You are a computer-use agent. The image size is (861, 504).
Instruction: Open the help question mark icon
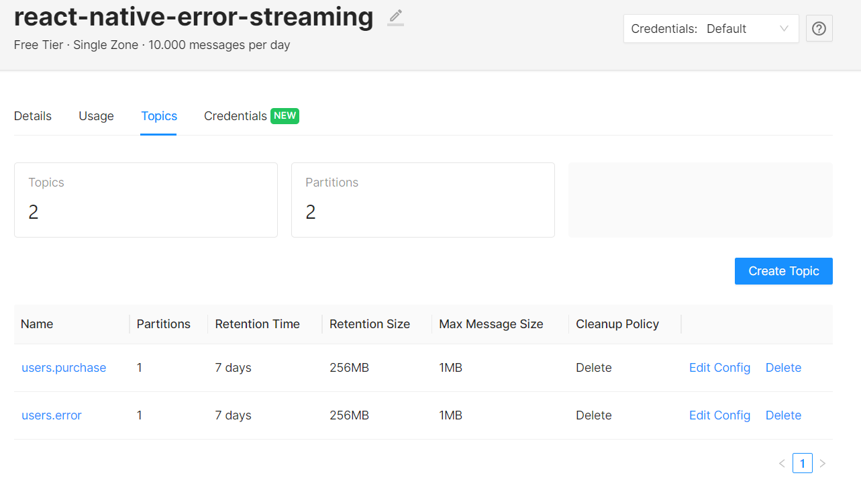click(819, 29)
